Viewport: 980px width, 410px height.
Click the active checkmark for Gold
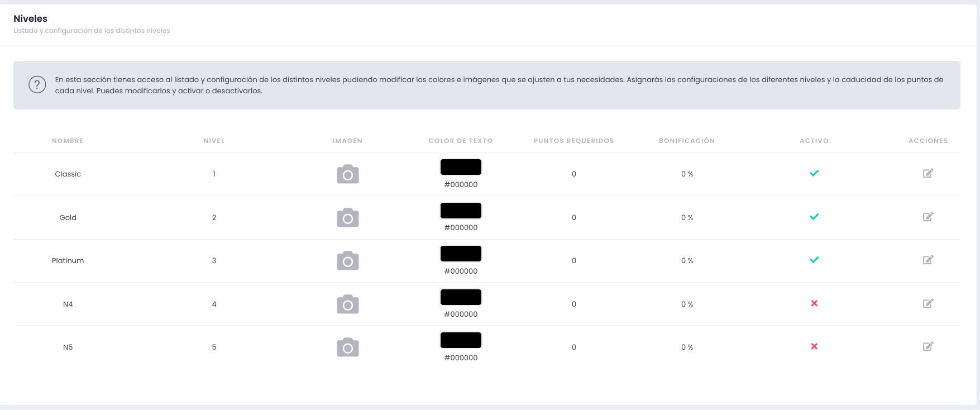(814, 217)
